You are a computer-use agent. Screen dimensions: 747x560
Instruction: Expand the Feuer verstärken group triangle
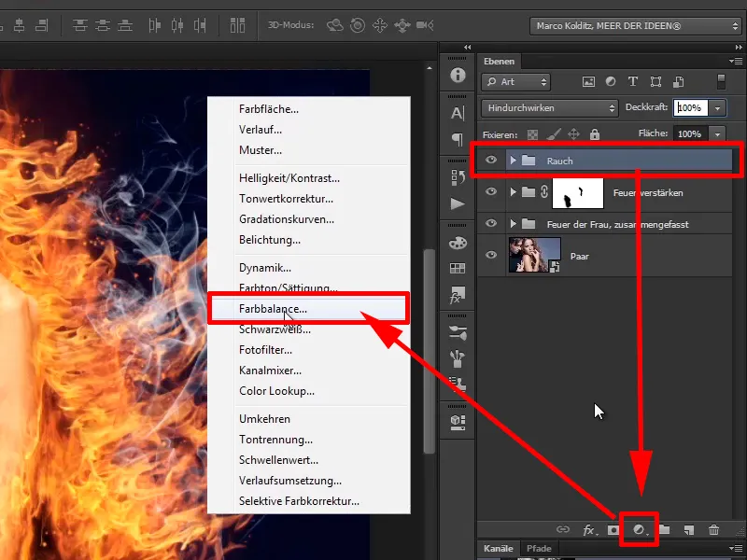[x=513, y=192]
